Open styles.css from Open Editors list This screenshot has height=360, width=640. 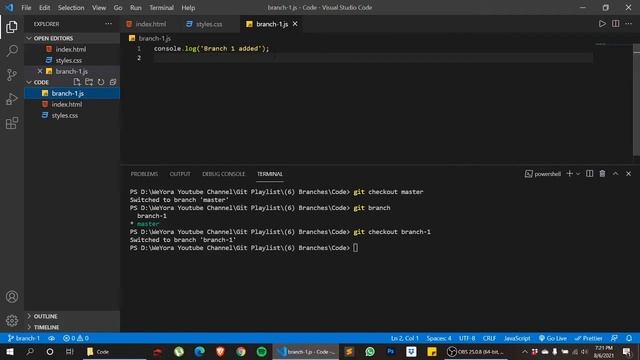pos(72,60)
